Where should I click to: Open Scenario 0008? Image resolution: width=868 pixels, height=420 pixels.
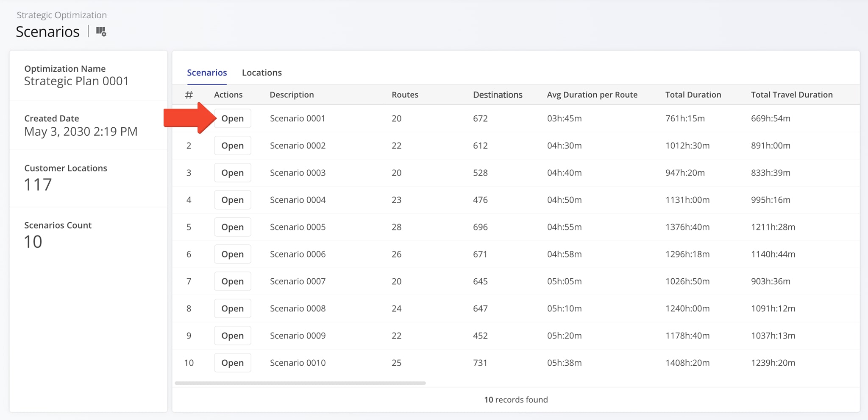tap(232, 308)
